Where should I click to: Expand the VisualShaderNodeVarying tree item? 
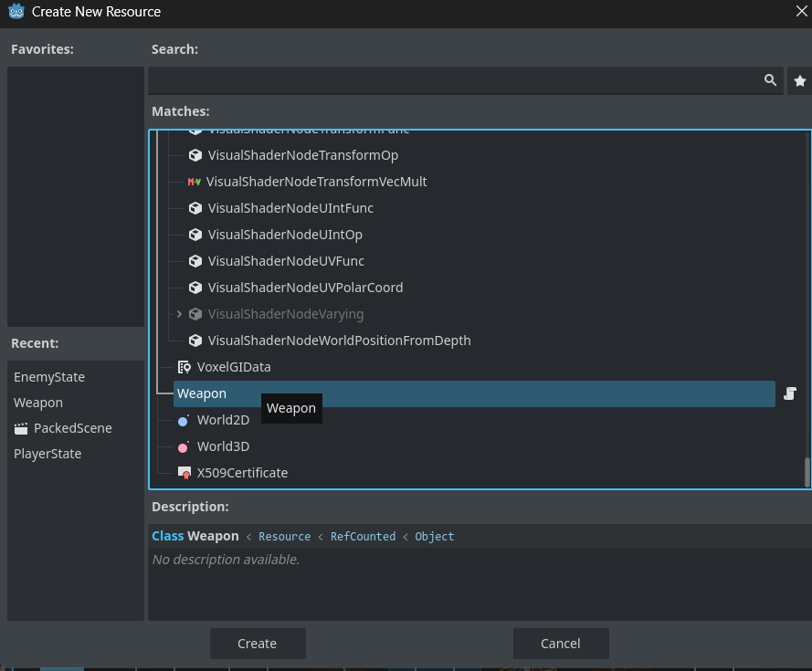coord(179,314)
